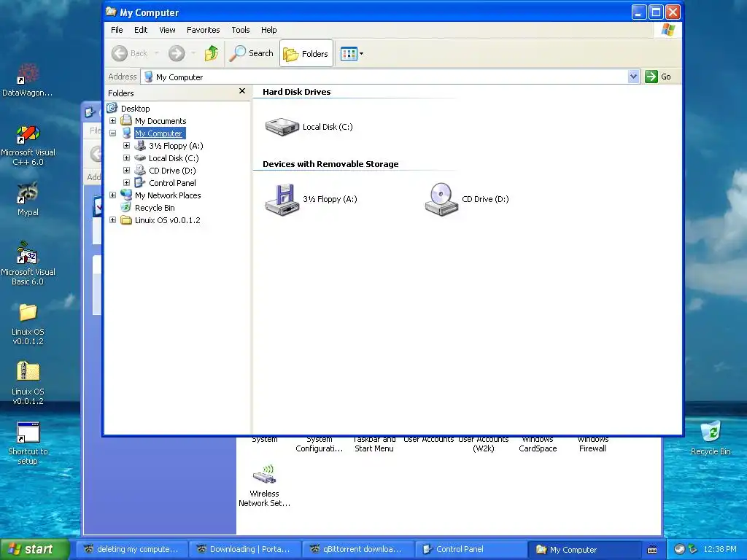The height and width of the screenshot is (560, 747).
Task: Open the Views icon in toolbar
Action: tap(349, 54)
